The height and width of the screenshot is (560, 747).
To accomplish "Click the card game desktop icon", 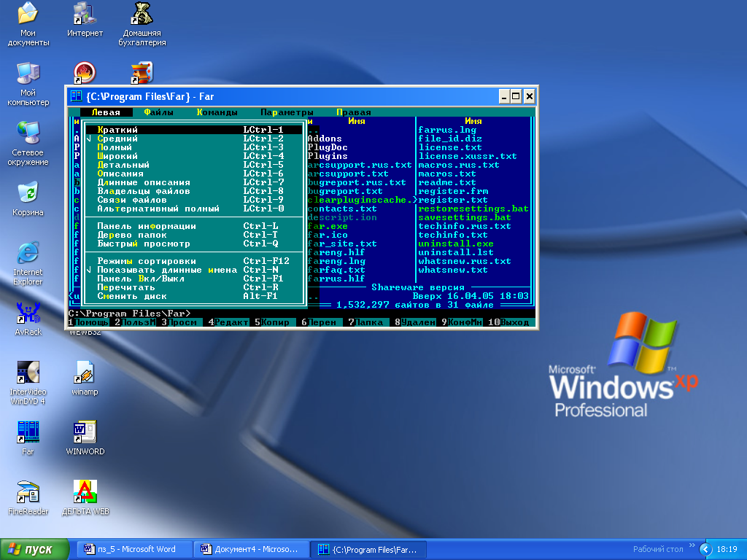I will click(142, 73).
